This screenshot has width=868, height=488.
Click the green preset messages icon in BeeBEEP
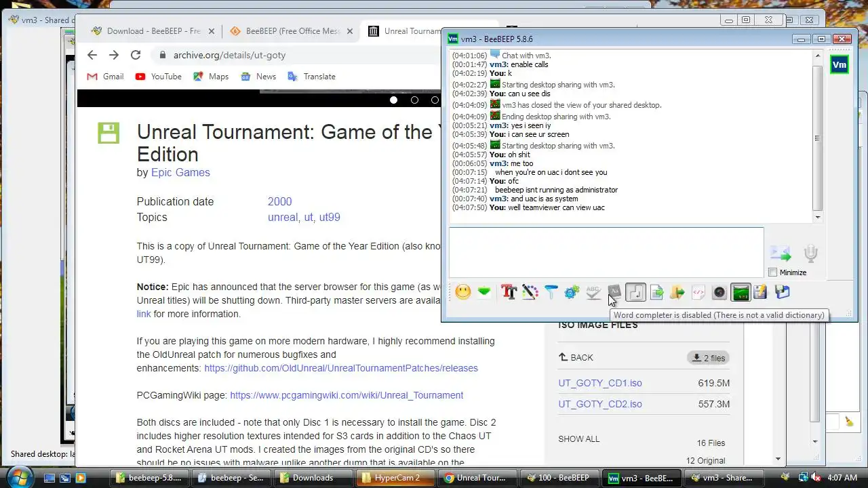484,292
